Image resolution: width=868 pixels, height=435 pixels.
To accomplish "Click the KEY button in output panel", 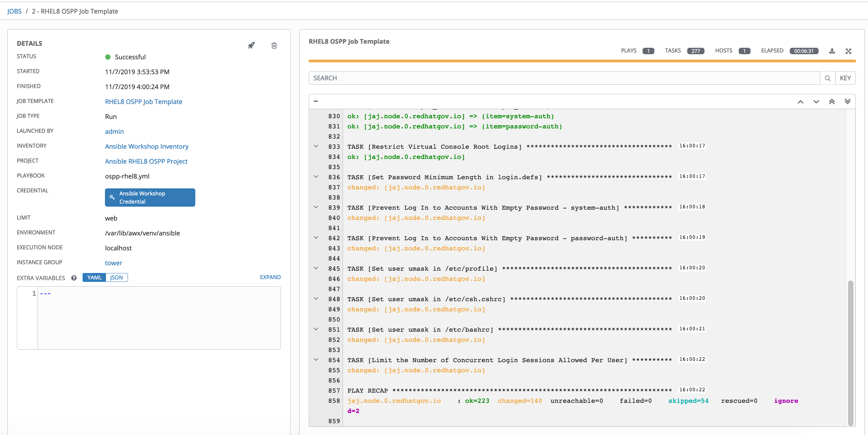I will tap(845, 78).
